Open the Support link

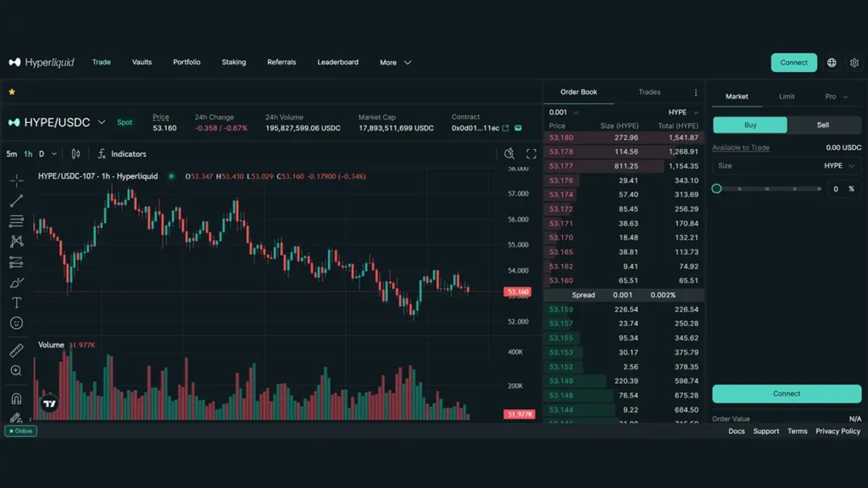tap(766, 431)
